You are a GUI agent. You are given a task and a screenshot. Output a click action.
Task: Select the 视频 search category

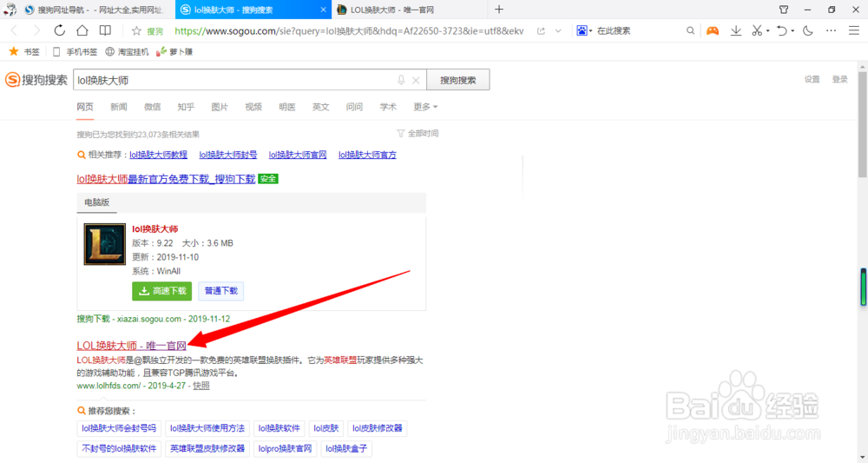tap(253, 107)
